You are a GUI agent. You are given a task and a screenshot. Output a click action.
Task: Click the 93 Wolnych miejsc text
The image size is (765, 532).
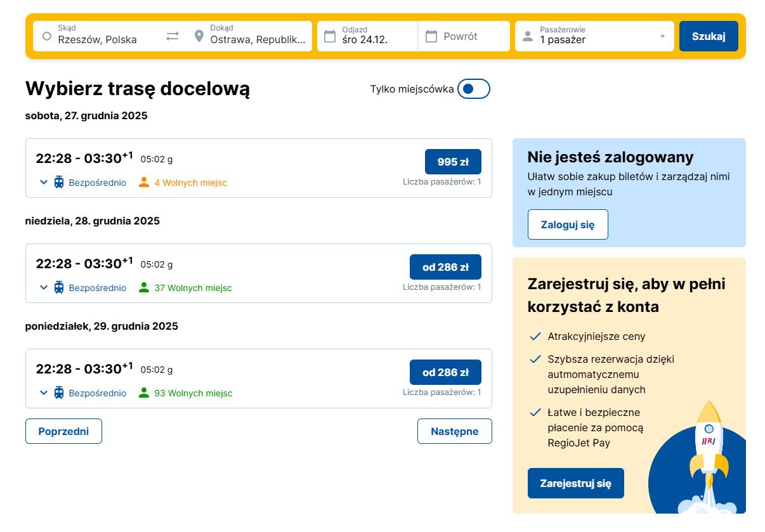193,393
